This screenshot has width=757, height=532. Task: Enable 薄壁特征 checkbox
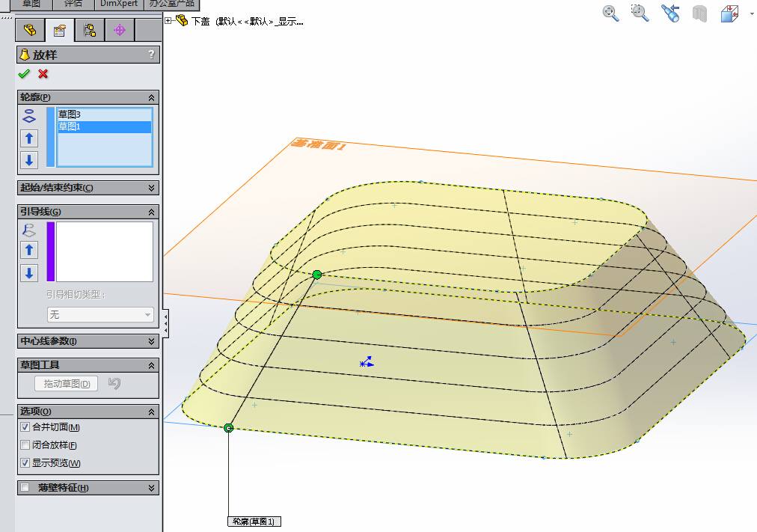click(25, 487)
